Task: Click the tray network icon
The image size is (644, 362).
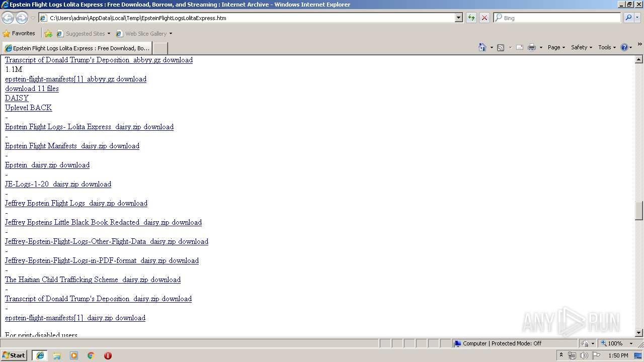Action: pyautogui.click(x=572, y=355)
